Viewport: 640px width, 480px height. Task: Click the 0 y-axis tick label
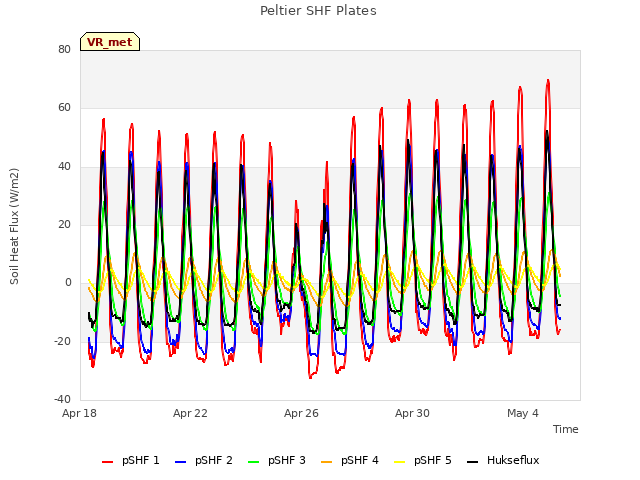pos(68,282)
